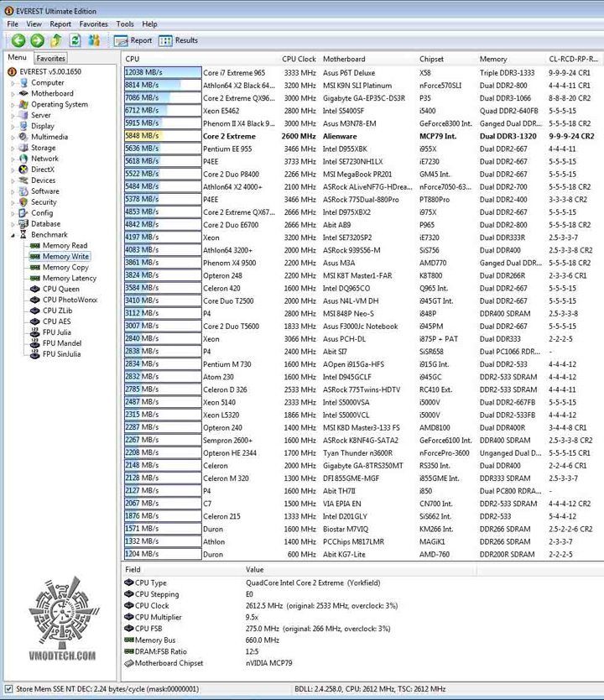604x700 pixels.
Task: Click the 12038 MB/s result bar
Action: pyautogui.click(x=163, y=72)
